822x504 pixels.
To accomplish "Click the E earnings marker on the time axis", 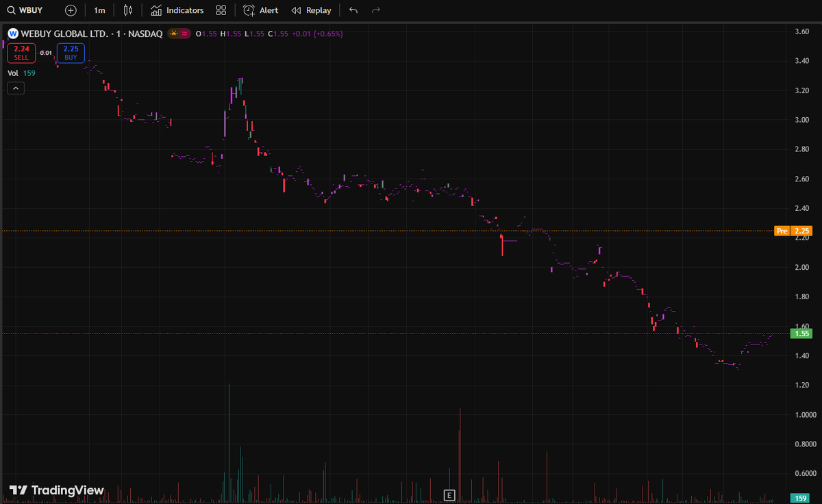I will pos(449,494).
